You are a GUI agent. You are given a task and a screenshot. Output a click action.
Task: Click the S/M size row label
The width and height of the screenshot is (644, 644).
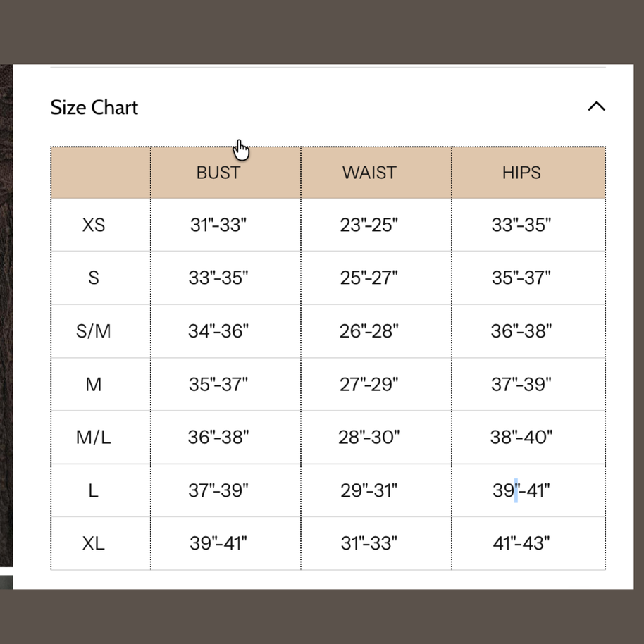[94, 331]
